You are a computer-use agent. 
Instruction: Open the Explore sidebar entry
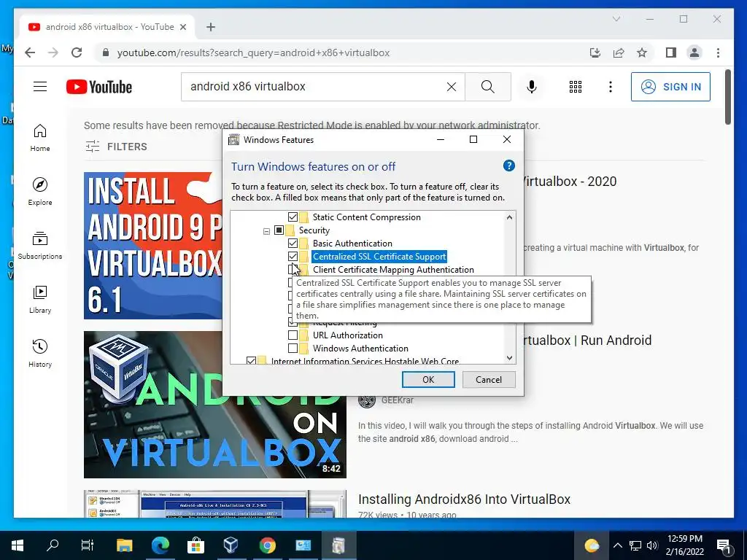[x=40, y=192]
